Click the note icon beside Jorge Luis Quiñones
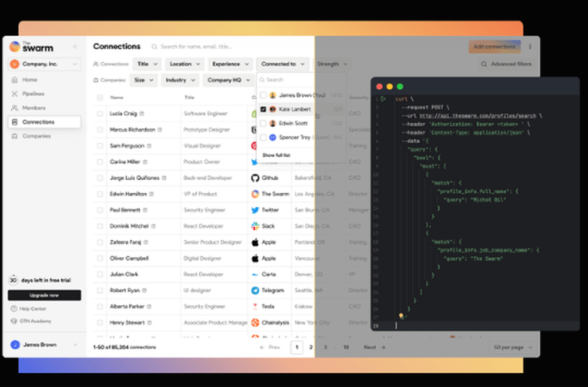Screen dimensions: 588x387 [x=164, y=178]
